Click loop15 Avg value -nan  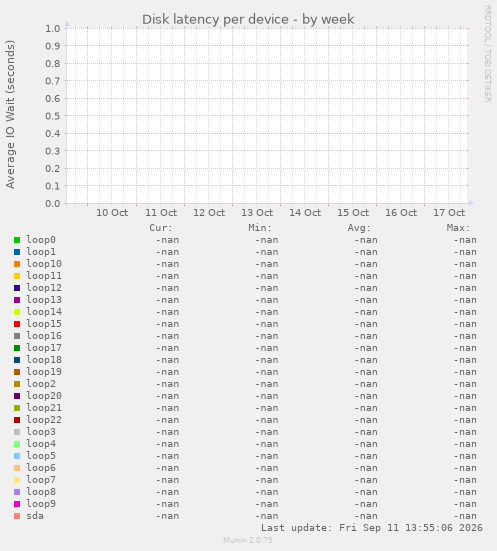[x=366, y=324]
